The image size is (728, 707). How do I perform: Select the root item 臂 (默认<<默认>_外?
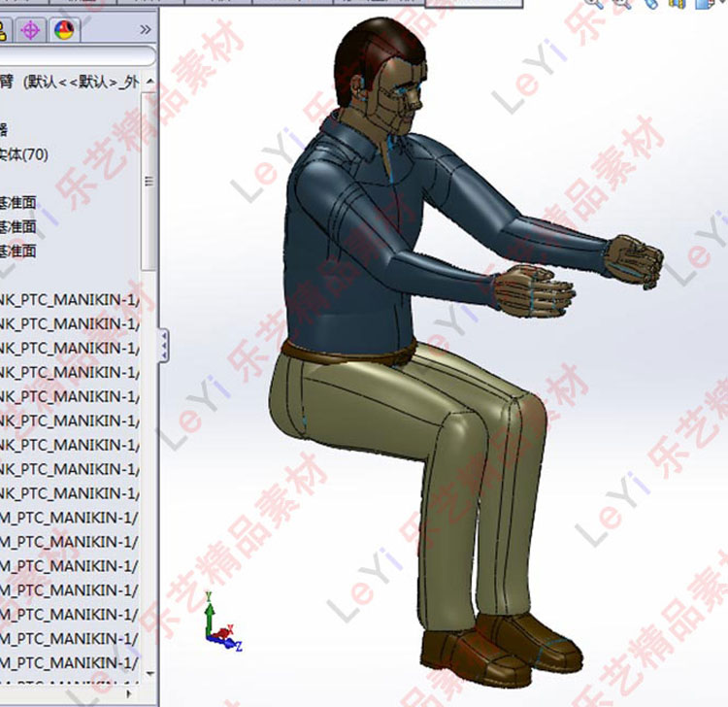(x=69, y=83)
